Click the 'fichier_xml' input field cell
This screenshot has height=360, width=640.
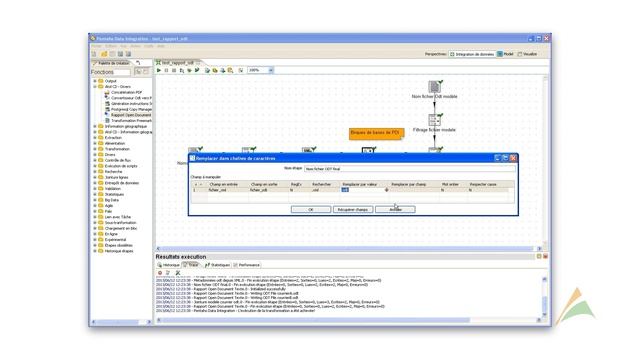(228, 190)
